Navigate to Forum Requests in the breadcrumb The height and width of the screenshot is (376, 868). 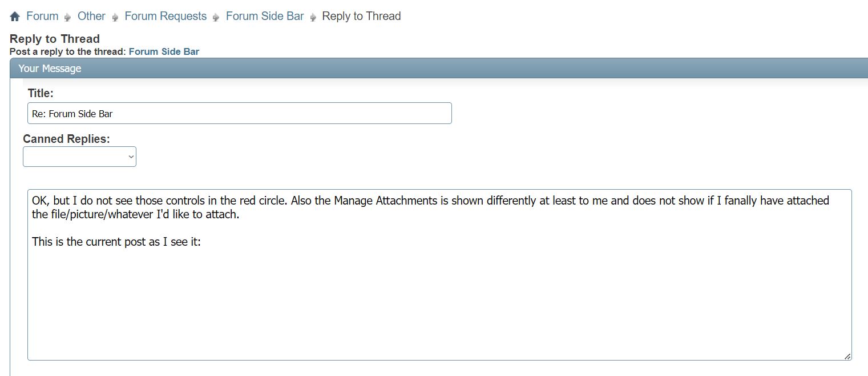pyautogui.click(x=165, y=16)
